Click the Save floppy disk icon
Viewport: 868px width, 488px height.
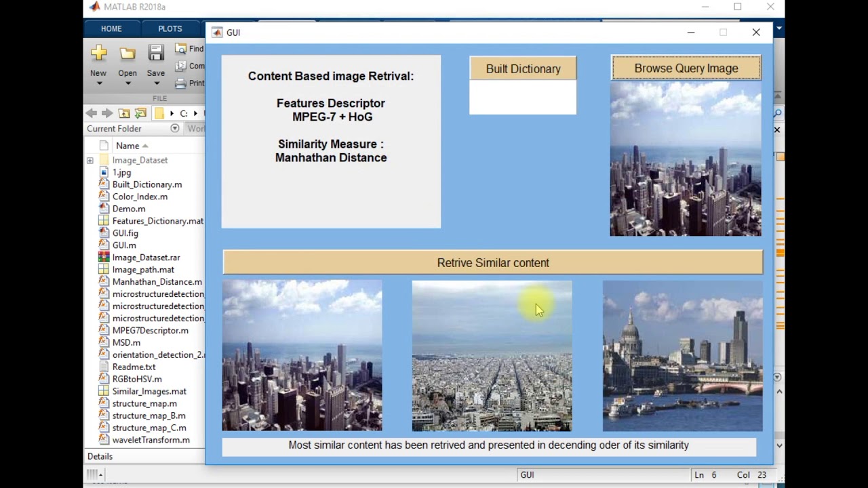coord(156,53)
